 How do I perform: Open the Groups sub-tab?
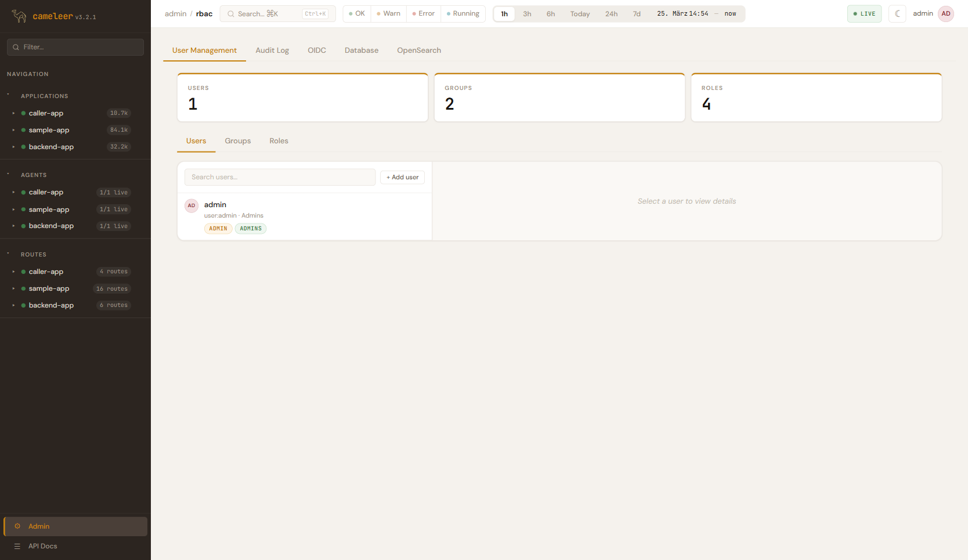point(238,141)
